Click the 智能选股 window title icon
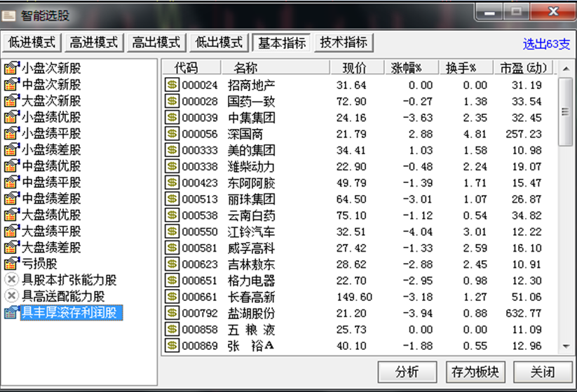This screenshot has height=392, width=577. pyautogui.click(x=8, y=15)
